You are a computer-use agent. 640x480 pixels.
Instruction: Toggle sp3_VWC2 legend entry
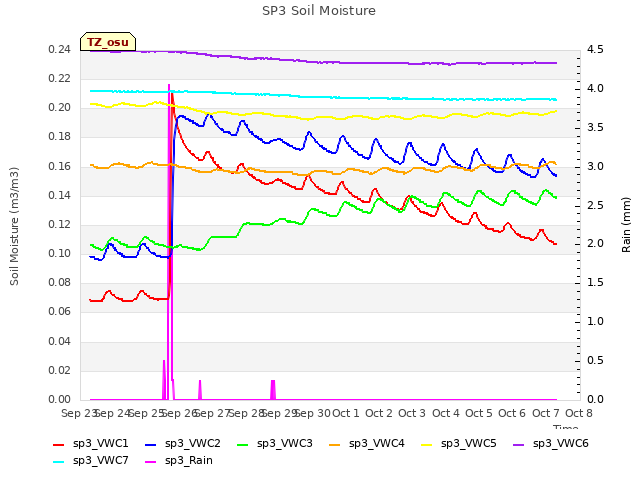pos(183,444)
